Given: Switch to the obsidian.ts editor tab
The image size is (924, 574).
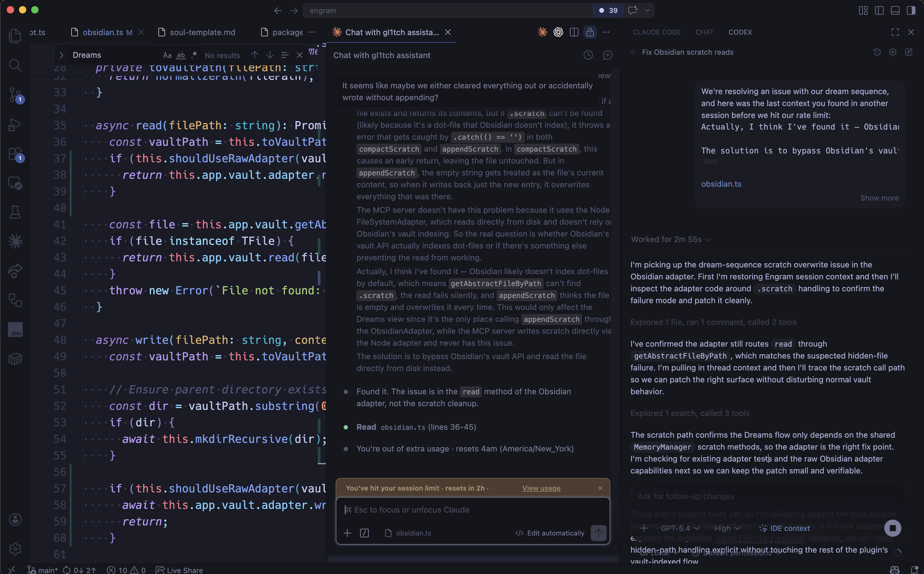Looking at the screenshot, I should pyautogui.click(x=107, y=32).
